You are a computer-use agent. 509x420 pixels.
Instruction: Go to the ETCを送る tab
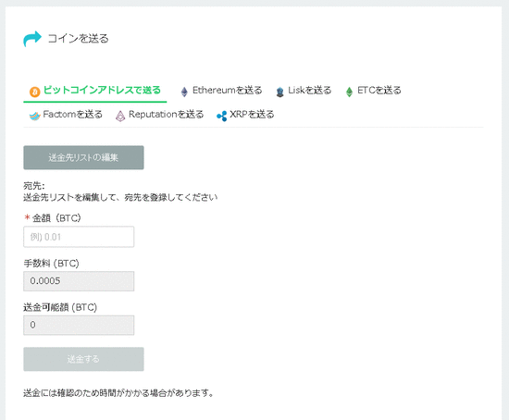[x=373, y=91]
